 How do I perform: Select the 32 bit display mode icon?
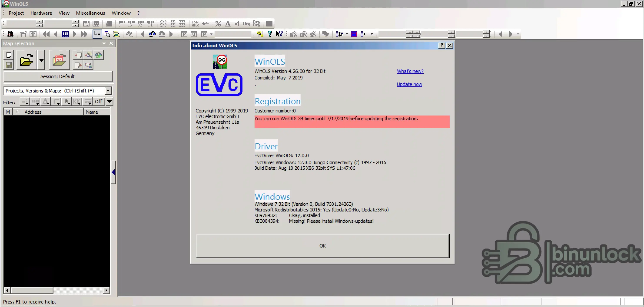141,24
